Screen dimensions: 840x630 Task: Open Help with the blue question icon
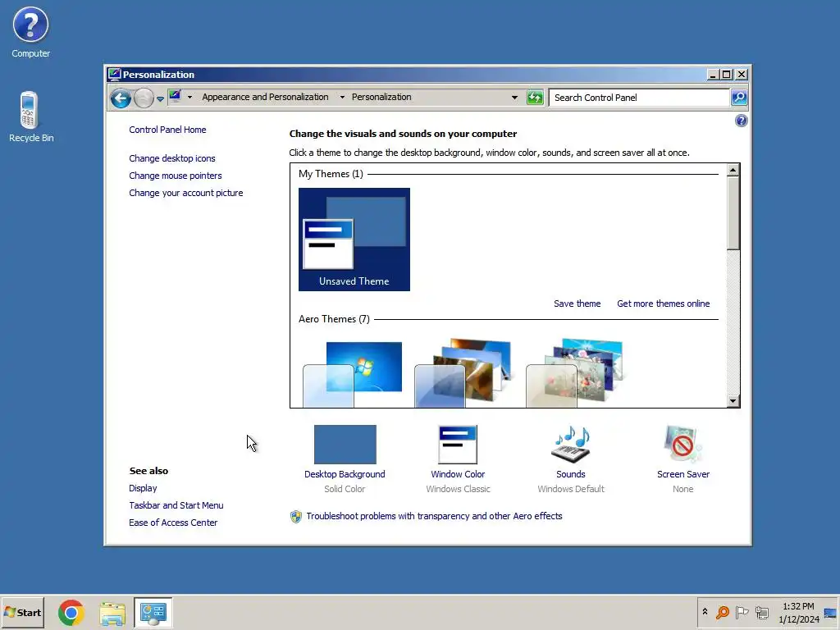pos(741,121)
